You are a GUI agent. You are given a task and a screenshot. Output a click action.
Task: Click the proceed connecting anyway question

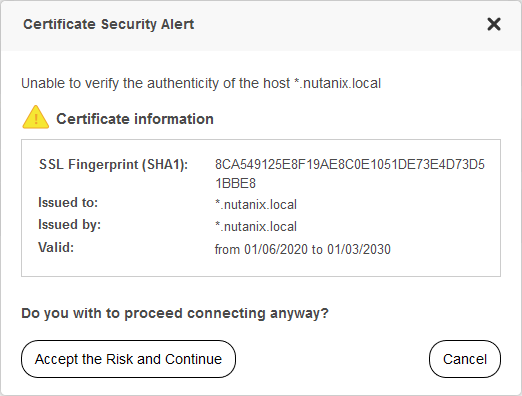click(175, 313)
